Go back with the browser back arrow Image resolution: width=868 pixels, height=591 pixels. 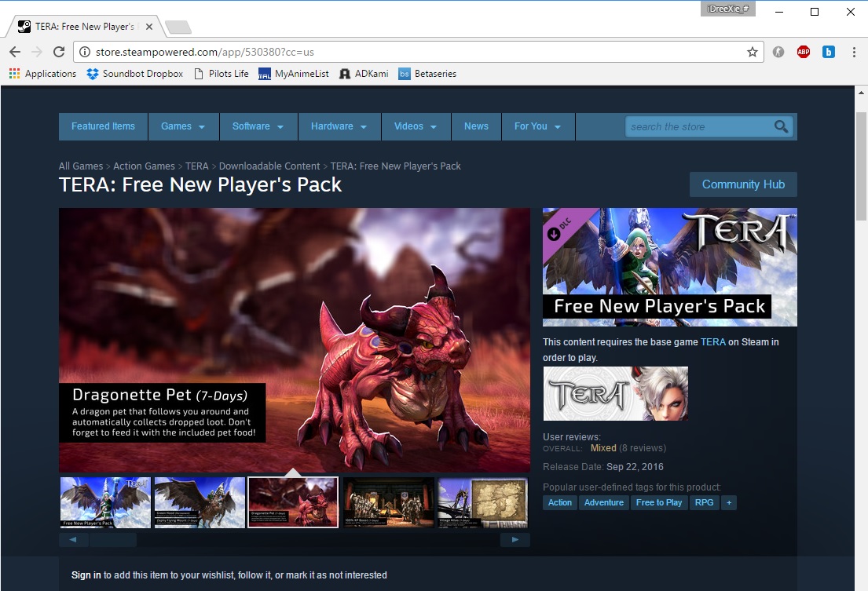click(x=15, y=52)
